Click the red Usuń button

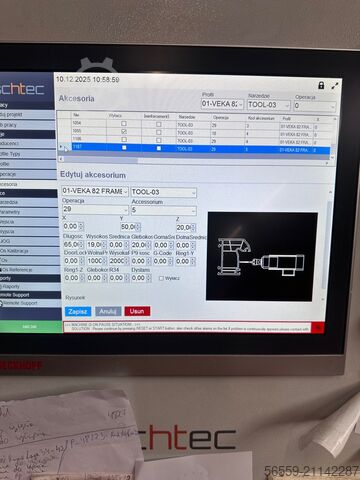(x=137, y=311)
